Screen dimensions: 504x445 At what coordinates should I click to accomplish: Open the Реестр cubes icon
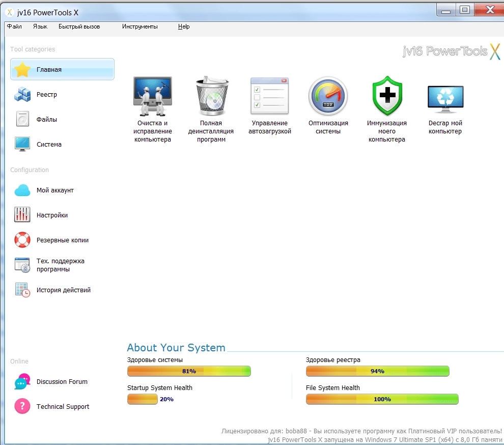pyautogui.click(x=22, y=95)
